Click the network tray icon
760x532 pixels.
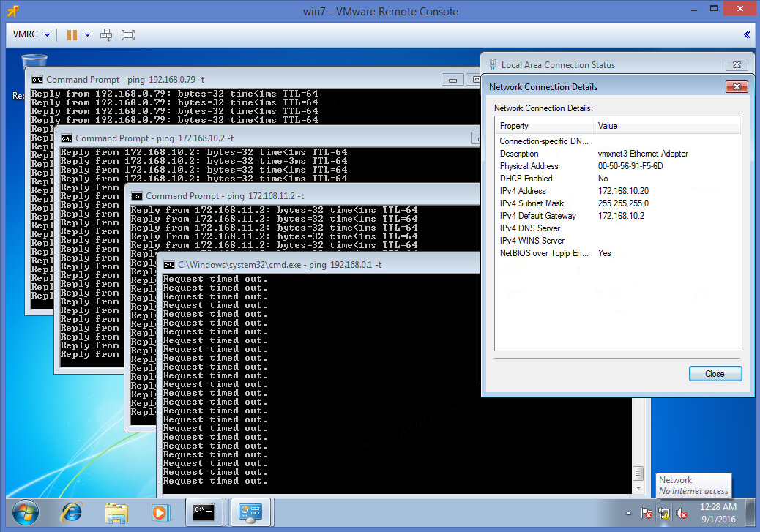(665, 514)
